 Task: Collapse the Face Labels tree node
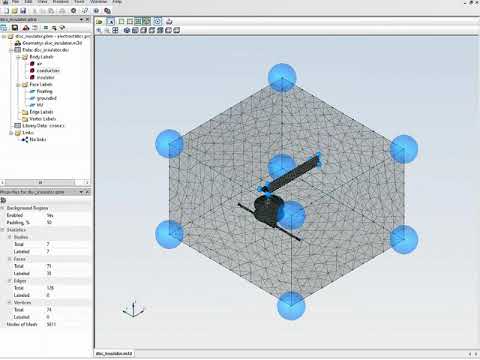click(18, 85)
